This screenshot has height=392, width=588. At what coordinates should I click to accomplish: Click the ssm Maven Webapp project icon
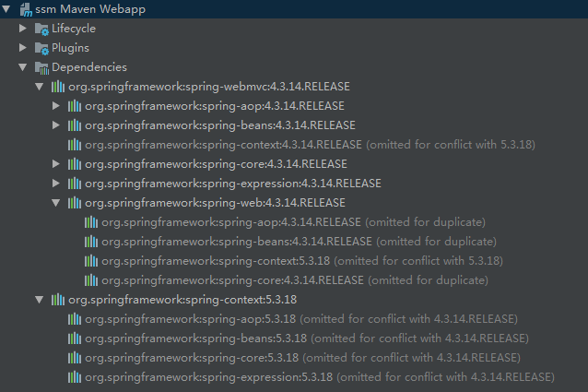point(25,9)
